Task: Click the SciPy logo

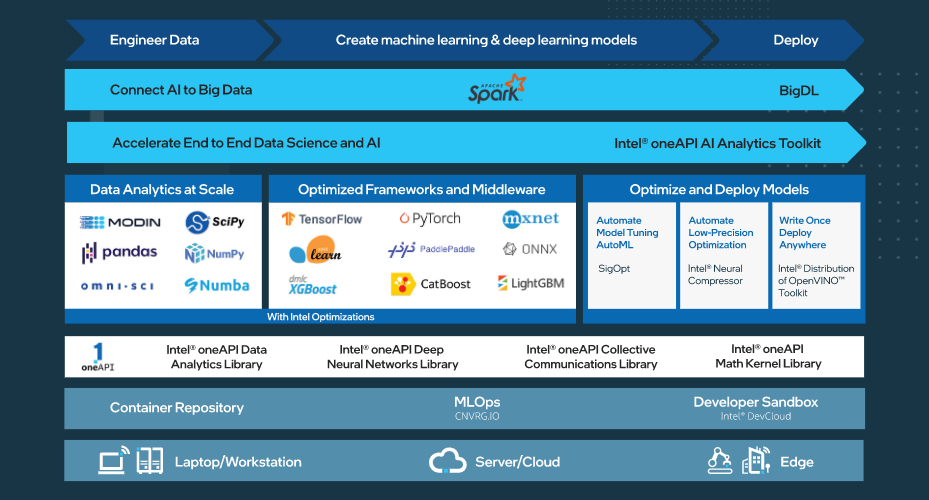Action: coord(215,222)
